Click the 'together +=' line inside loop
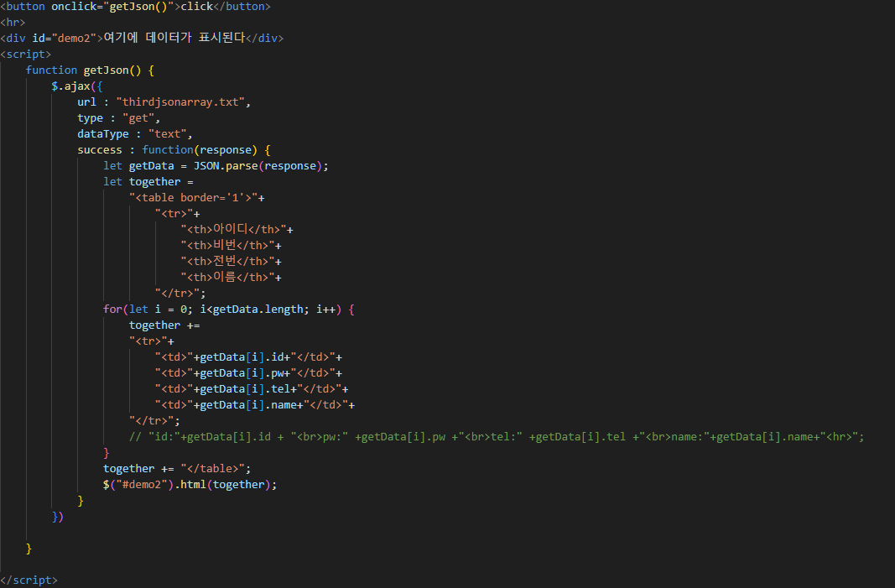 click(x=164, y=325)
